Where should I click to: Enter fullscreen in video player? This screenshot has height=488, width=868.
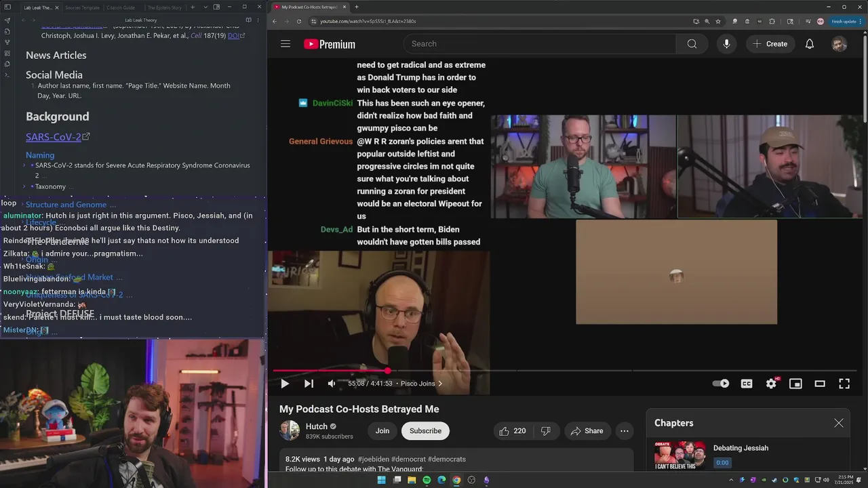(844, 384)
